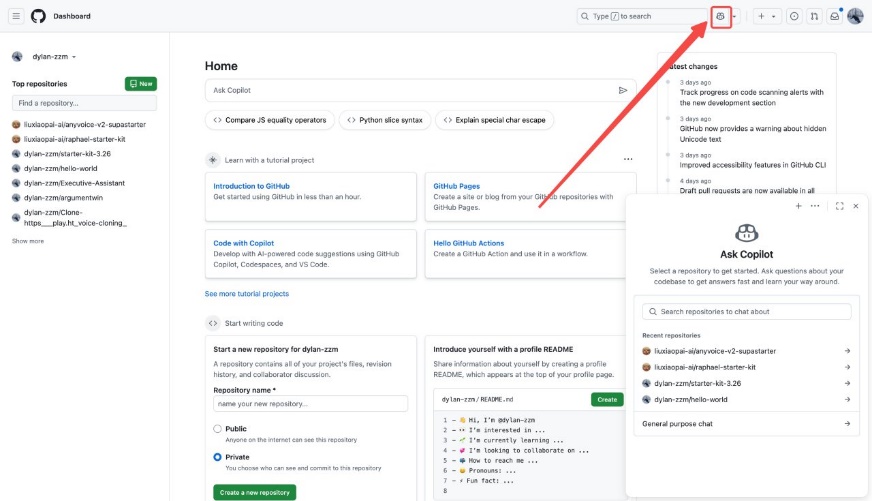The width and height of the screenshot is (872, 501).
Task: Start new conversation in Copilot panel
Action: 798,206
